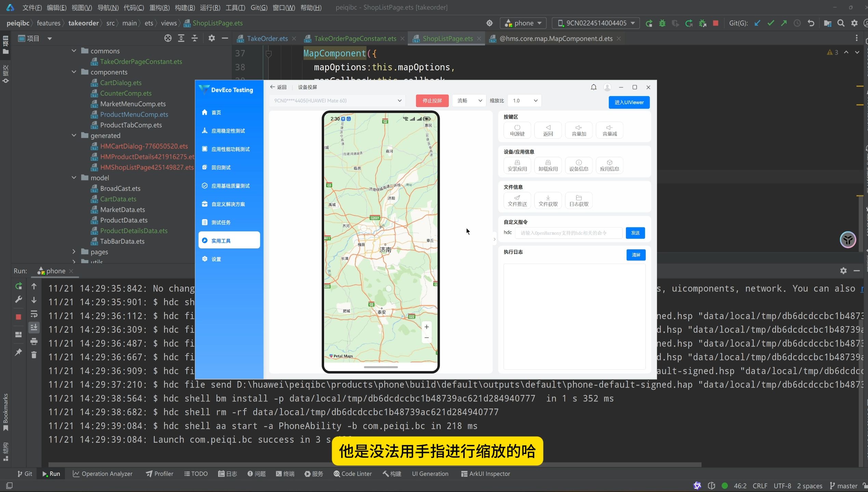Clear the Run console using the trash icon
Image resolution: width=868 pixels, height=492 pixels.
34,355
